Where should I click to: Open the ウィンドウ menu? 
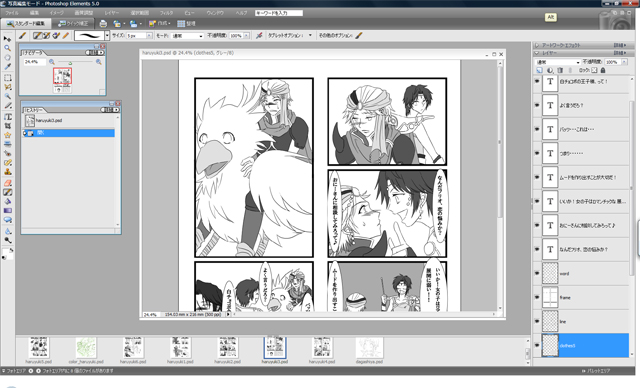click(215, 13)
